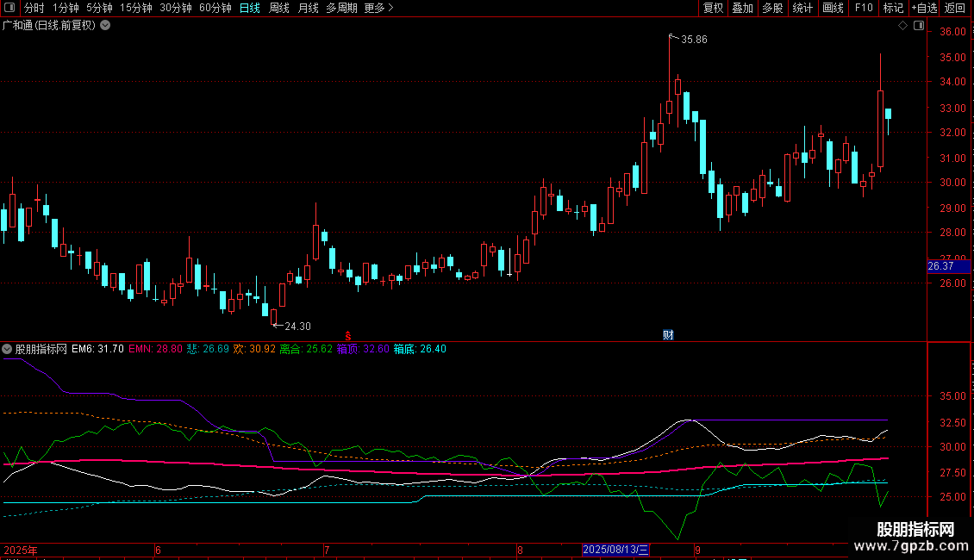Expand the 更多 periods menu
Viewport: 974px width, 560px height.
click(379, 8)
